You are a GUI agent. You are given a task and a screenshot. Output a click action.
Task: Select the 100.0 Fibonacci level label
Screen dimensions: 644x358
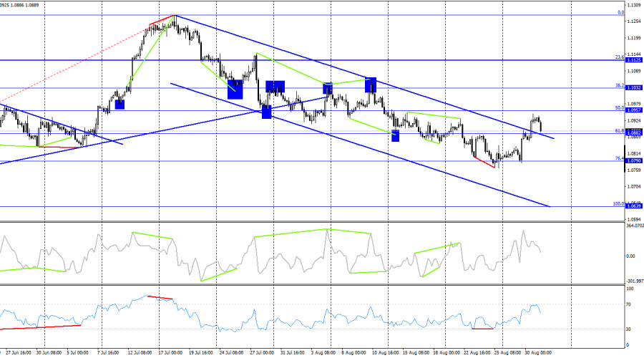point(618,203)
